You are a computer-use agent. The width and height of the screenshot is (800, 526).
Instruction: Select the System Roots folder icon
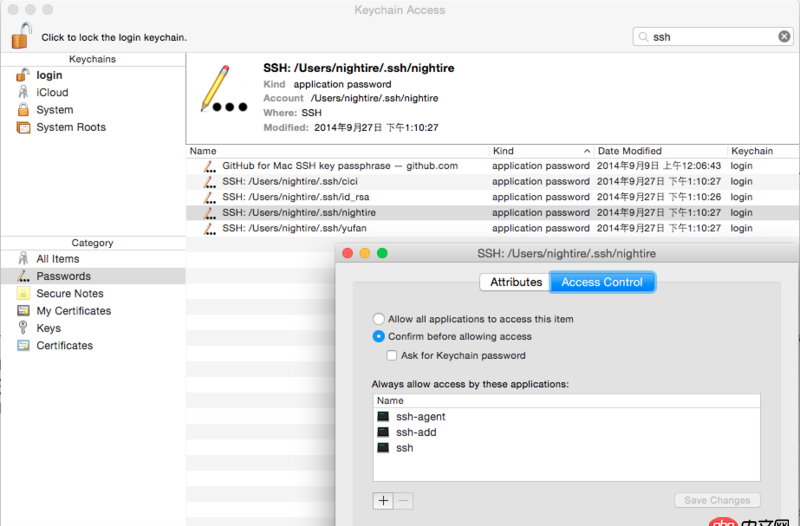[x=23, y=127]
